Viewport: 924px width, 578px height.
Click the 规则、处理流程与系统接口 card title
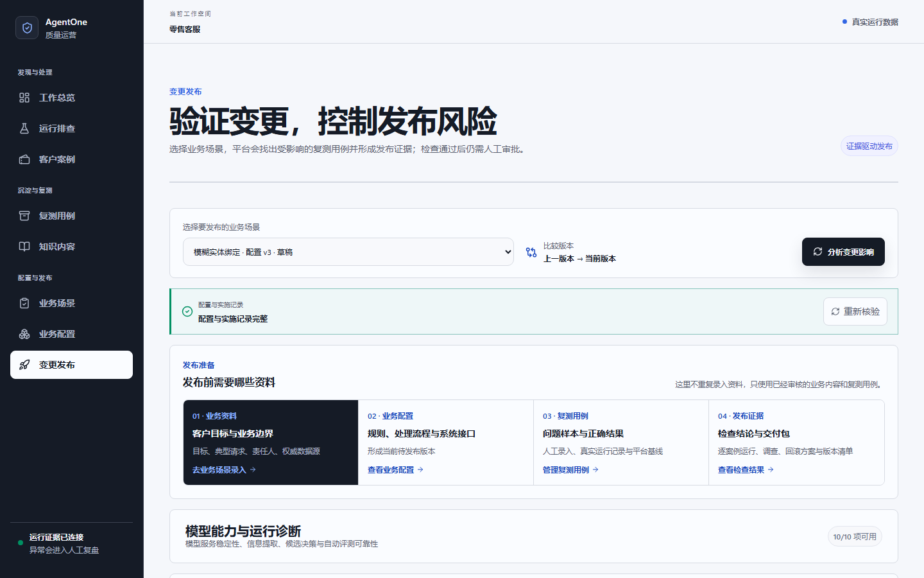click(x=422, y=433)
